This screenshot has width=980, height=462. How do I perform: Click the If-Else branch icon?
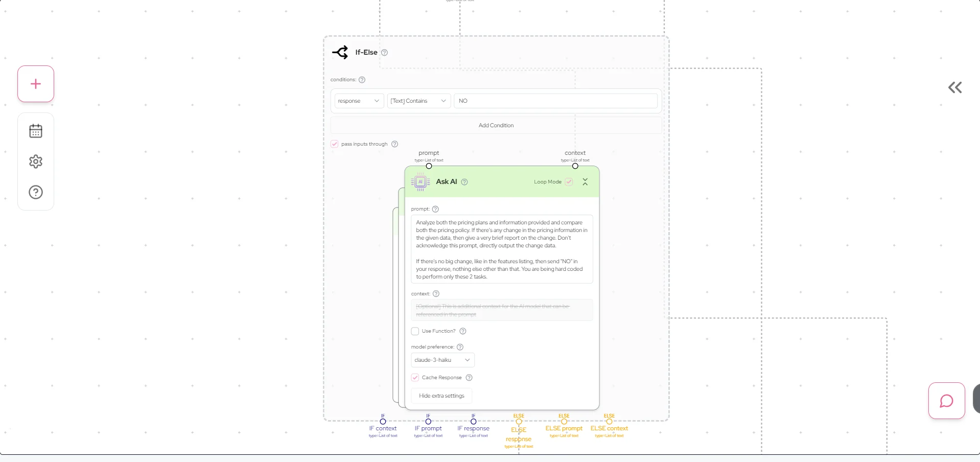click(x=340, y=52)
